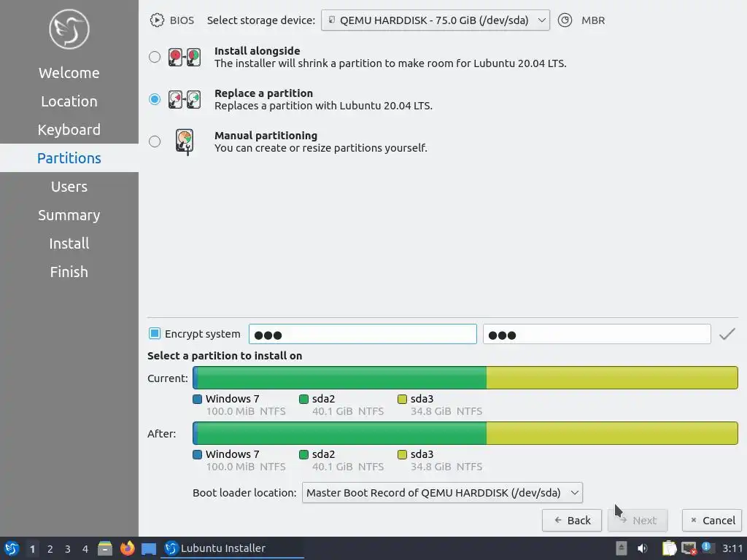
Task: Open the storage device dropdown
Action: (435, 20)
